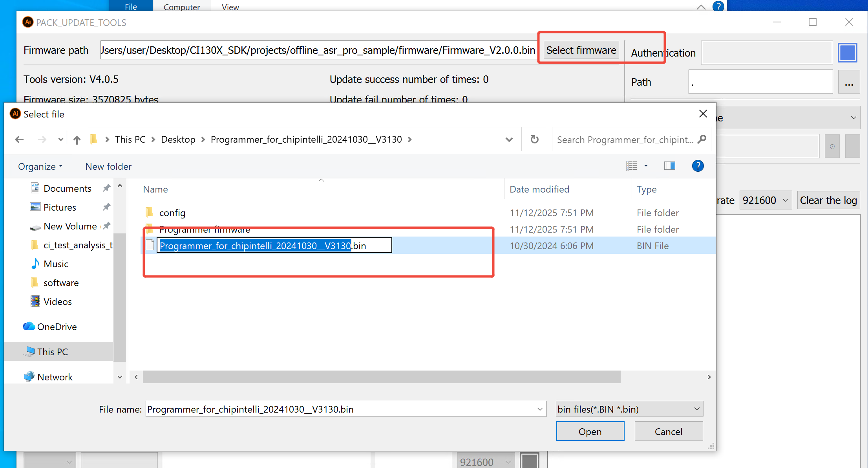868x468 pixels.
Task: Switch to the Computer ribbon tab
Action: (181, 7)
